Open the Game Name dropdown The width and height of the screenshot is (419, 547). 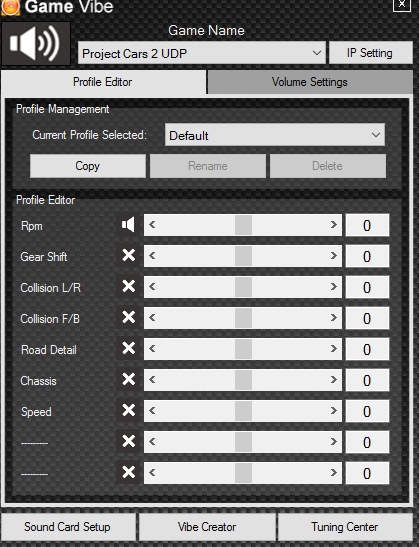(x=202, y=53)
